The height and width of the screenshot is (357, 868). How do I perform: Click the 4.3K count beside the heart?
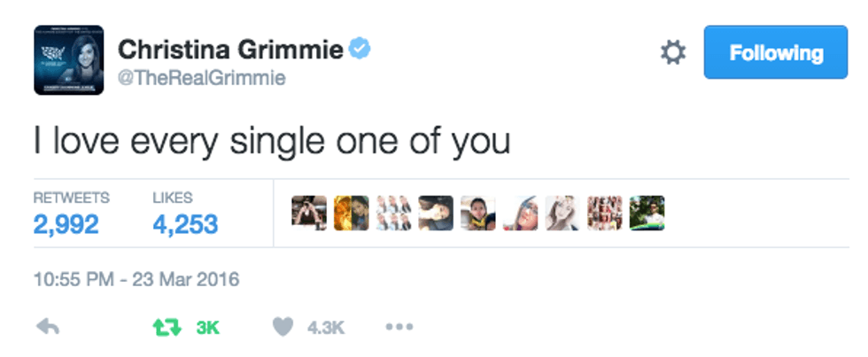click(325, 328)
